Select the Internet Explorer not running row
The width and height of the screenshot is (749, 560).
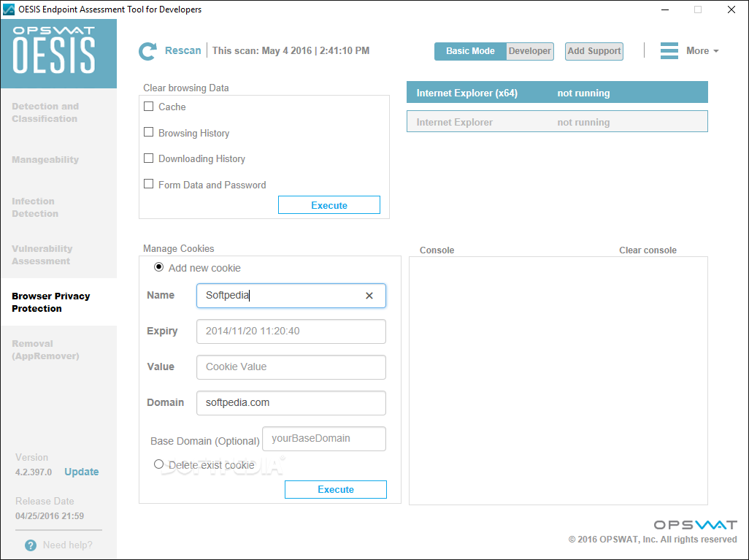point(557,121)
